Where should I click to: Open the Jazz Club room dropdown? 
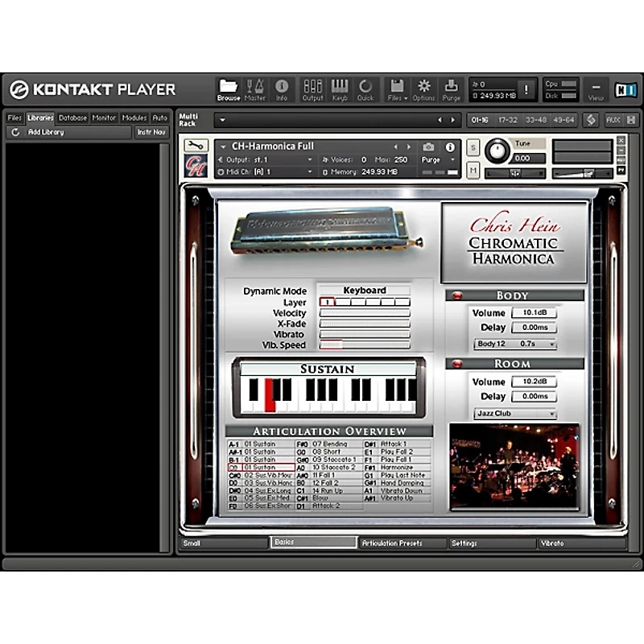(515, 414)
